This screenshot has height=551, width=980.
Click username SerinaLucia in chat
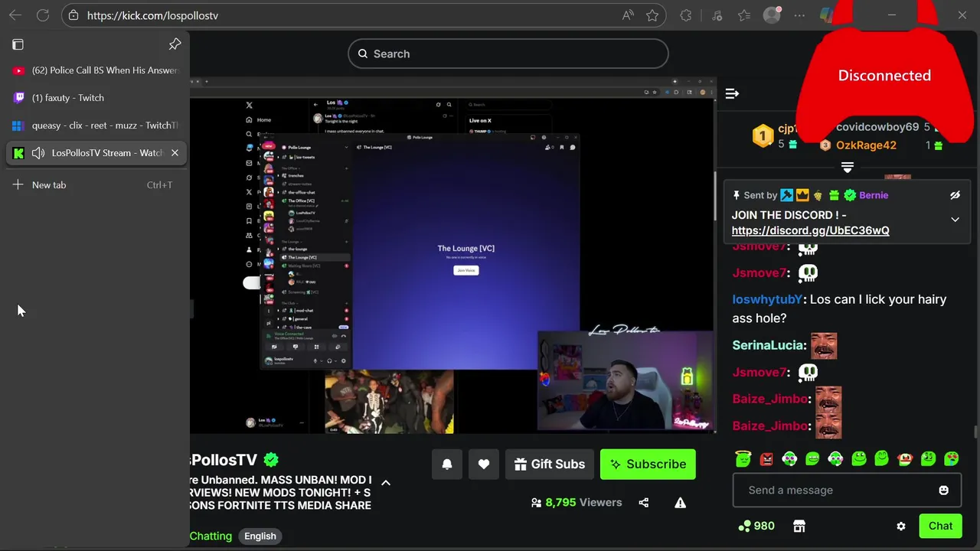[x=769, y=345]
